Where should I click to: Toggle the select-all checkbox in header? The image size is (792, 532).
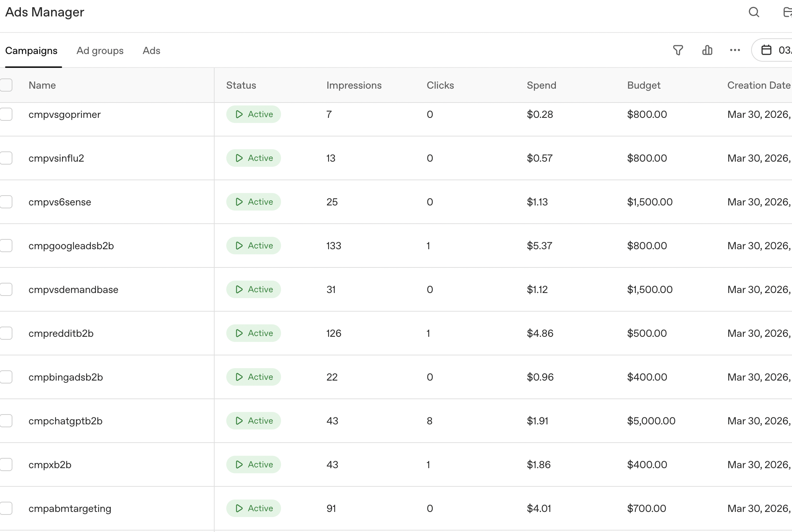(6, 85)
